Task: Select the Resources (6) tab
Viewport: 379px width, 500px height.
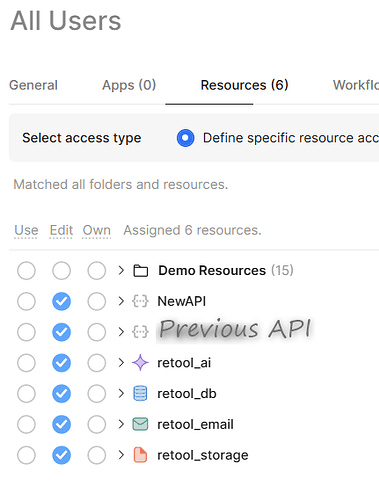Action: [x=244, y=85]
